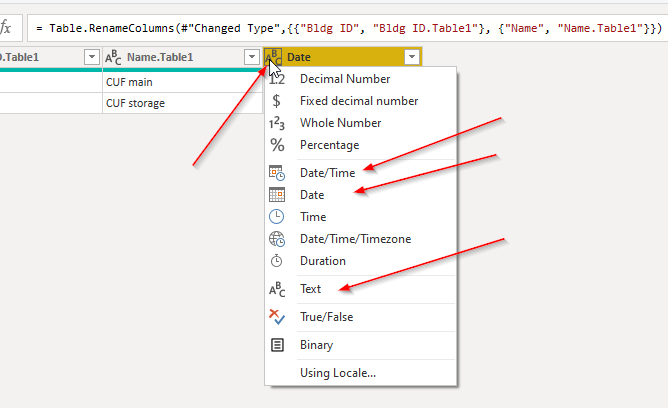Screen dimensions: 668x408
Task: Choose Text data type
Action: tap(361, 289)
